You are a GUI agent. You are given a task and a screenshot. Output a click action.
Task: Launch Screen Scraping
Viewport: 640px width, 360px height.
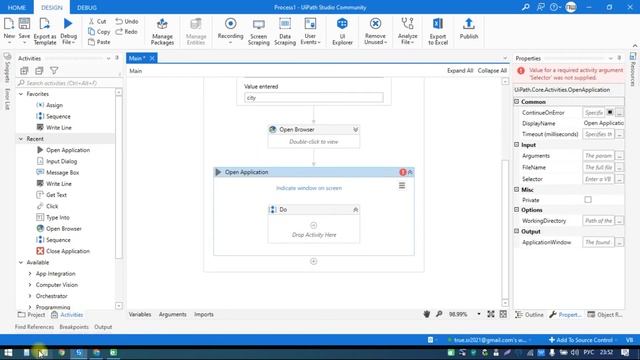click(258, 31)
